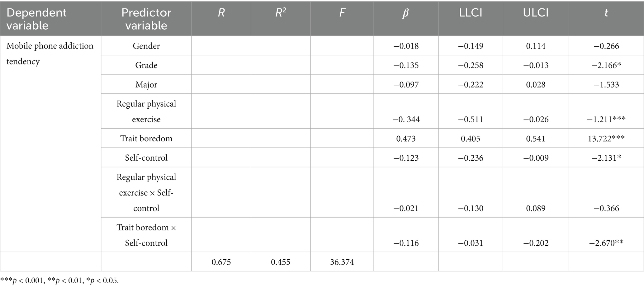Click the R² column header

click(x=281, y=13)
